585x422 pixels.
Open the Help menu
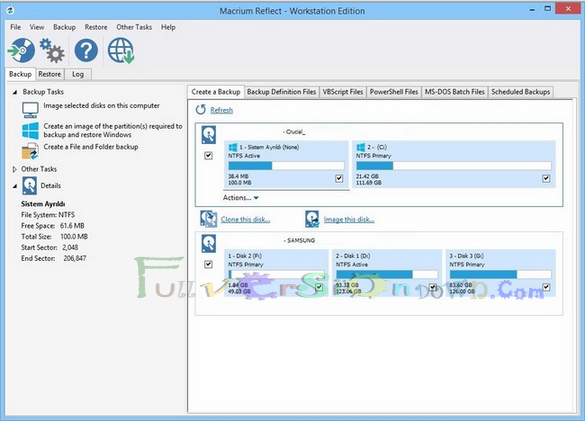pos(168,27)
